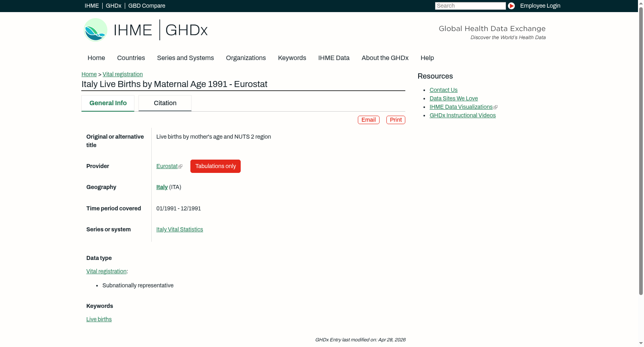The height and width of the screenshot is (347, 644).
Task: Click the red search submit arrow icon
Action: point(511,6)
